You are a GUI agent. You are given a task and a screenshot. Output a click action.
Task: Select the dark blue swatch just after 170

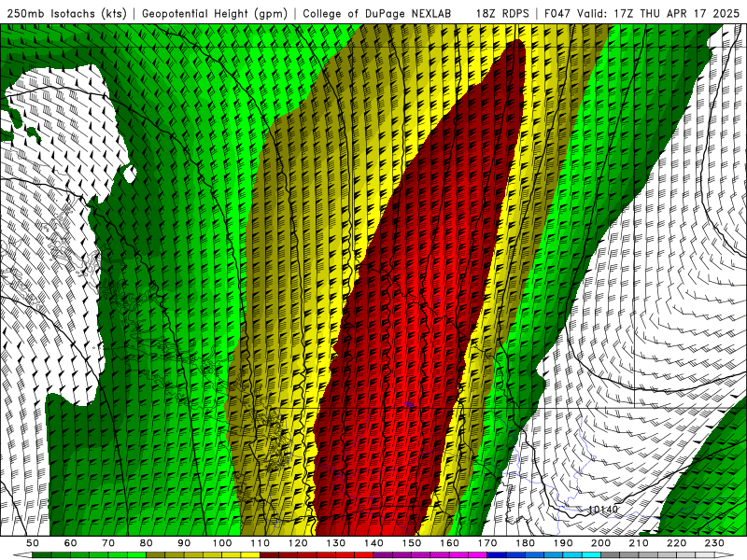coord(497,555)
